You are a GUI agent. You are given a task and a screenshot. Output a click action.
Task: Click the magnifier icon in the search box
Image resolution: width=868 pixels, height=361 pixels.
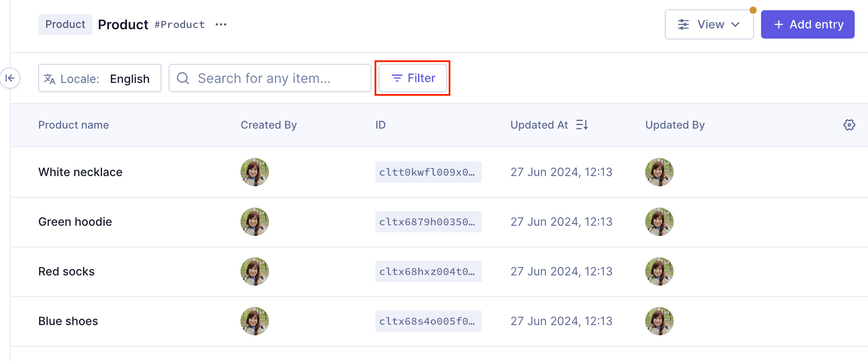(183, 78)
